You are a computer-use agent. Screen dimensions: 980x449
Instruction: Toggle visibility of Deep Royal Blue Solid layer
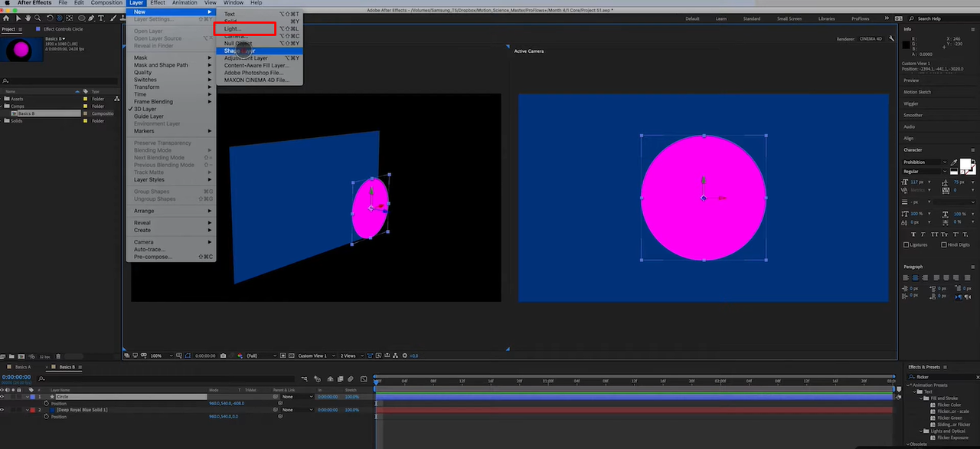[x=2, y=410]
